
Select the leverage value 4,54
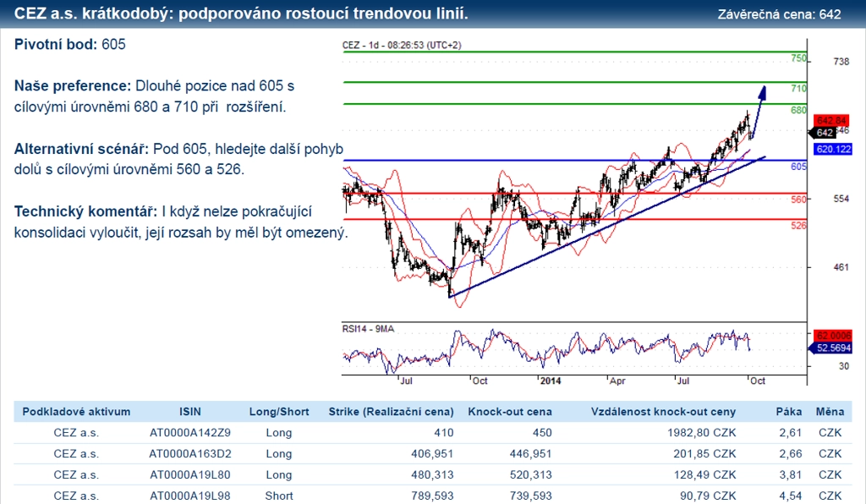coord(791,496)
